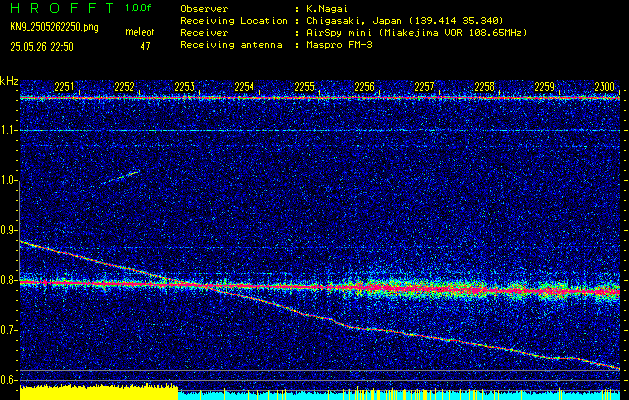
Task: Click the 0.6 kHz axis label
Action: [8, 380]
